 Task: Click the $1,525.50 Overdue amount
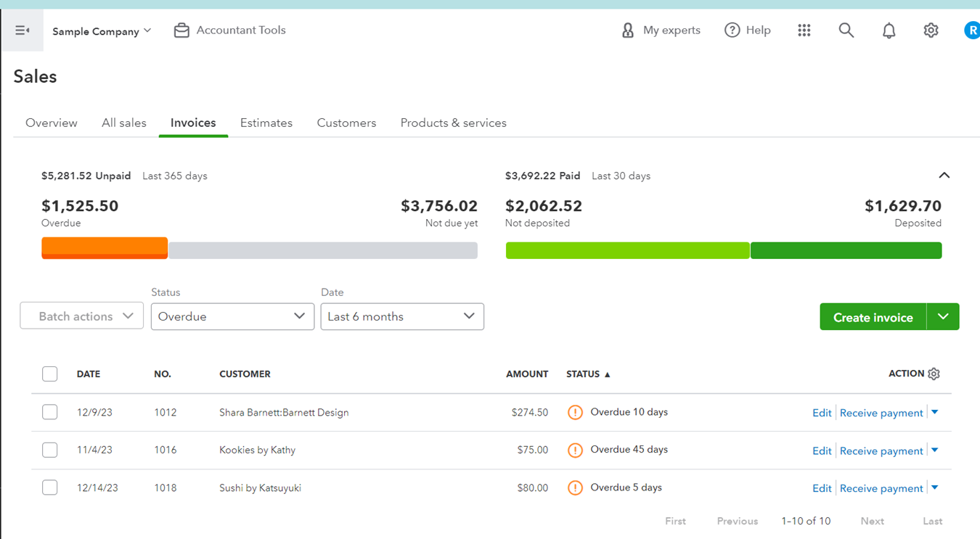coord(80,206)
